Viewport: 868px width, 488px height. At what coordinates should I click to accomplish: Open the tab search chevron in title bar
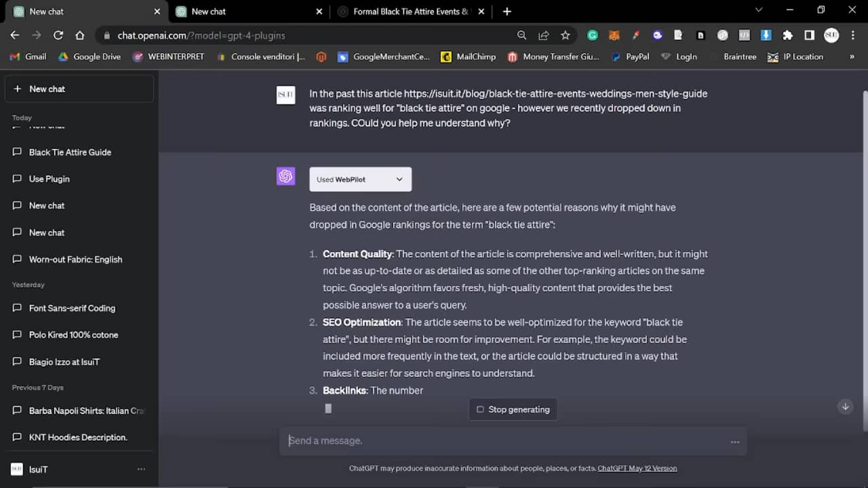(x=758, y=10)
